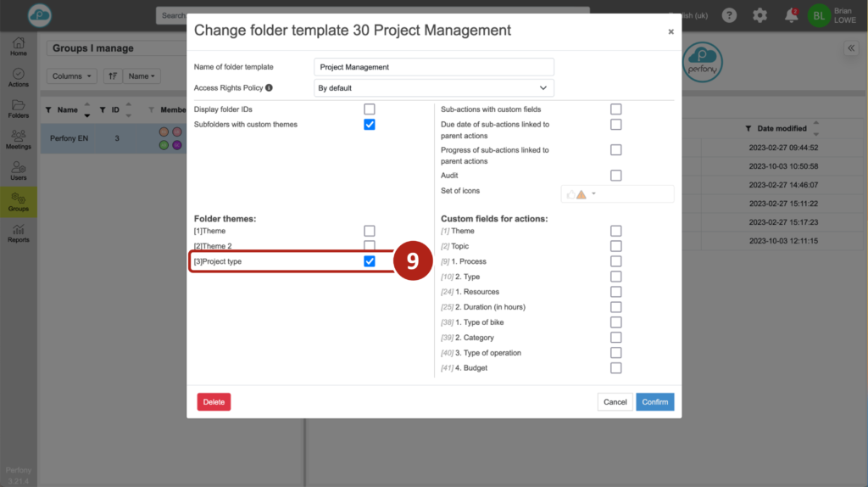This screenshot has width=868, height=487.
Task: Click the notifications bell icon
Action: point(791,15)
